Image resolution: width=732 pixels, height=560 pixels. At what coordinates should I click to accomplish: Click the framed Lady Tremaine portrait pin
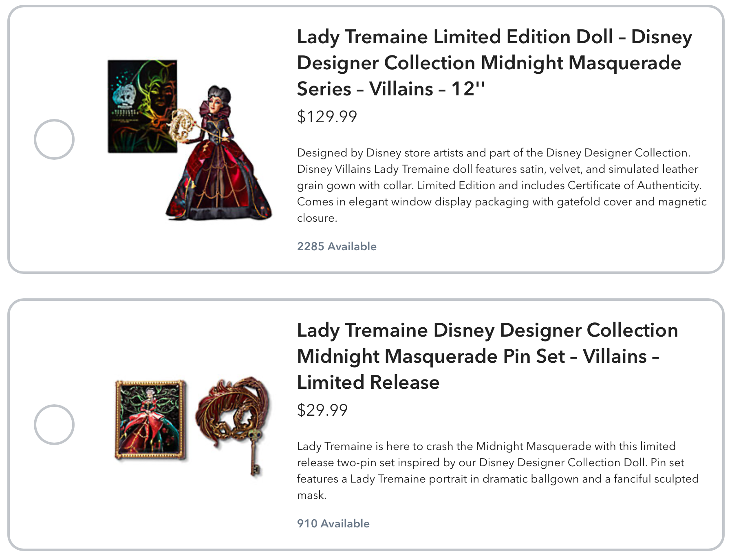click(150, 419)
